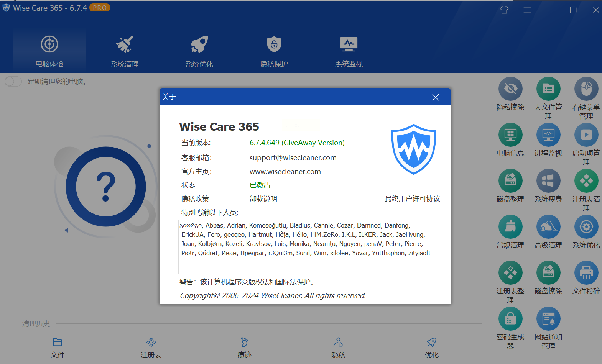Open the hamburger menu in title bar
Viewport: 602px width, 364px height.
(527, 10)
